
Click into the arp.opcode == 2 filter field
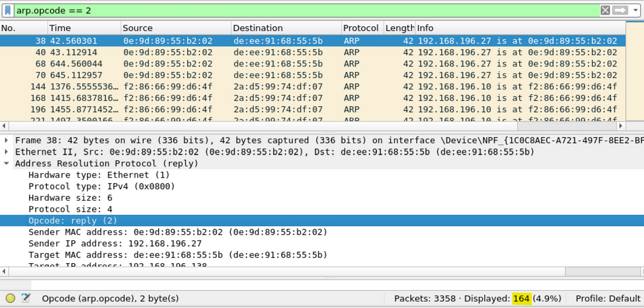307,10
